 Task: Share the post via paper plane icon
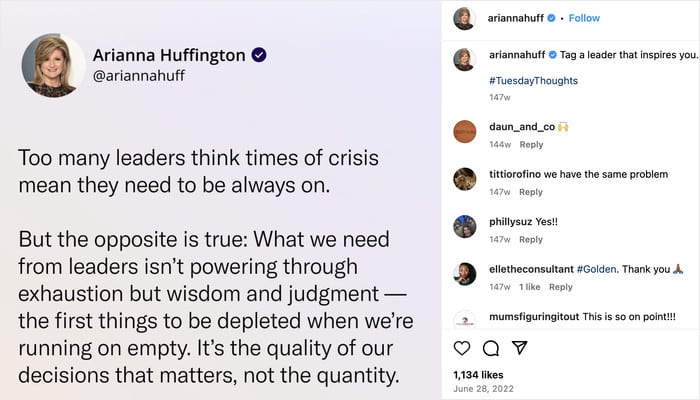(519, 348)
